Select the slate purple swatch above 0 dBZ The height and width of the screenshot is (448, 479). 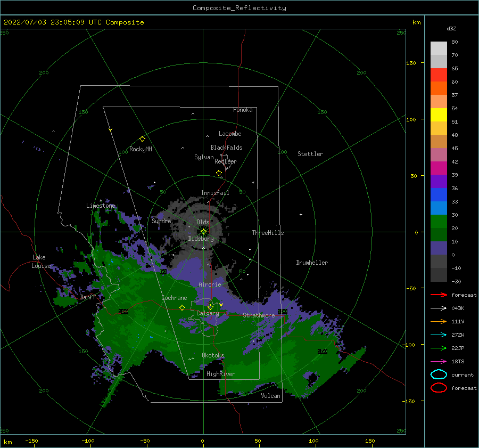coord(439,248)
